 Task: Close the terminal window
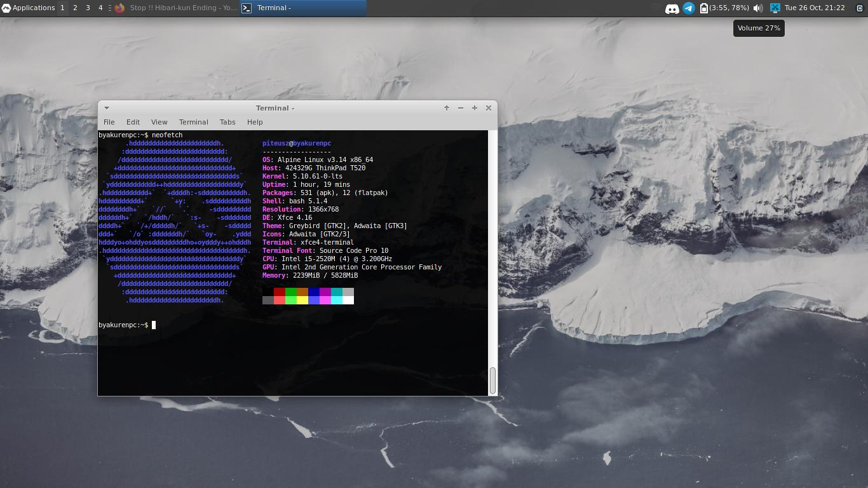pos(489,108)
